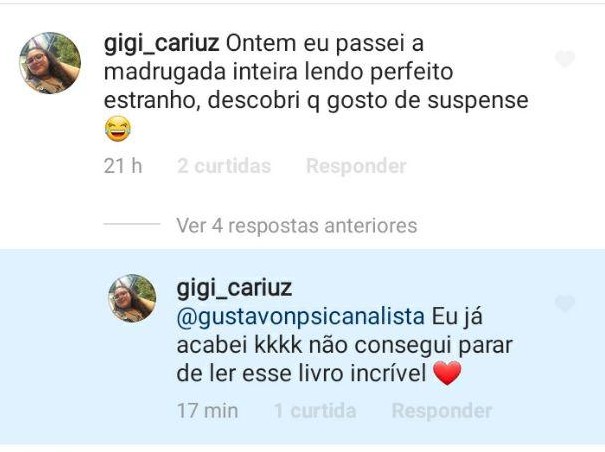Open gigi_cariuz username in the reply
The height and width of the screenshot is (452, 605).
click(x=234, y=288)
